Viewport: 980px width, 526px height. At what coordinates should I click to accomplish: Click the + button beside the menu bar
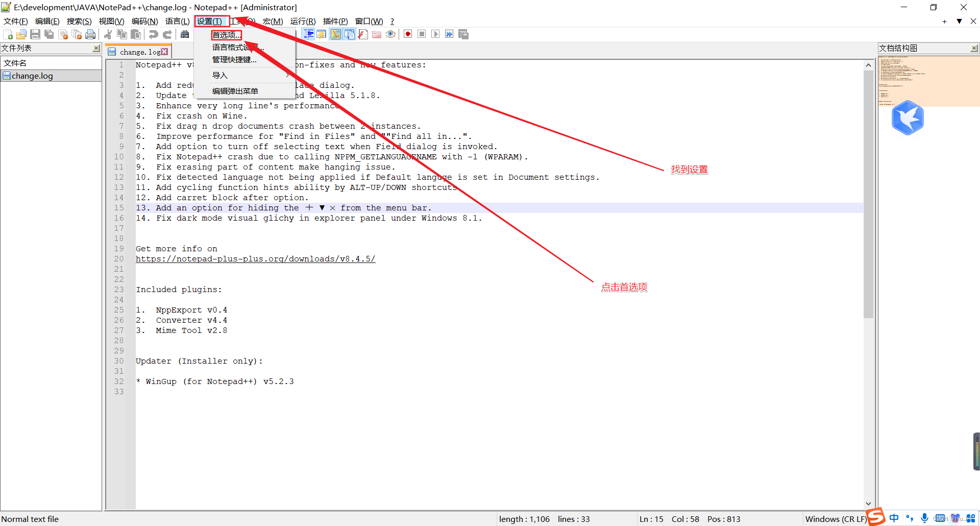[x=945, y=21]
